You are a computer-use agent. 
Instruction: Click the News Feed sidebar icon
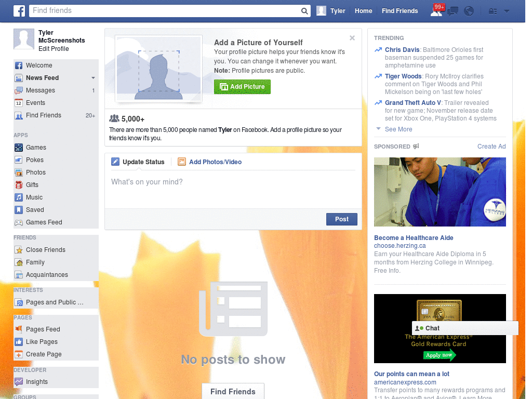pyautogui.click(x=19, y=78)
